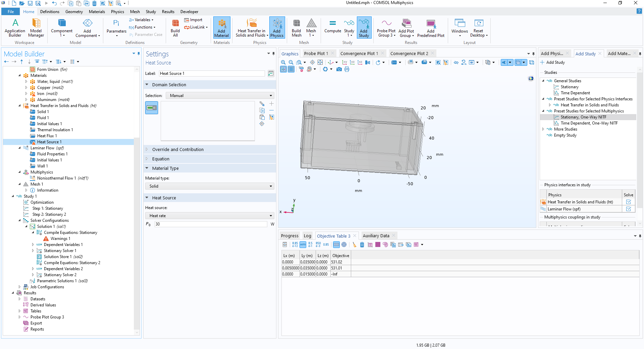Select Time Dependent, One-Way NITF study
Image resolution: width=644 pixels, height=349 pixels.
click(x=589, y=123)
